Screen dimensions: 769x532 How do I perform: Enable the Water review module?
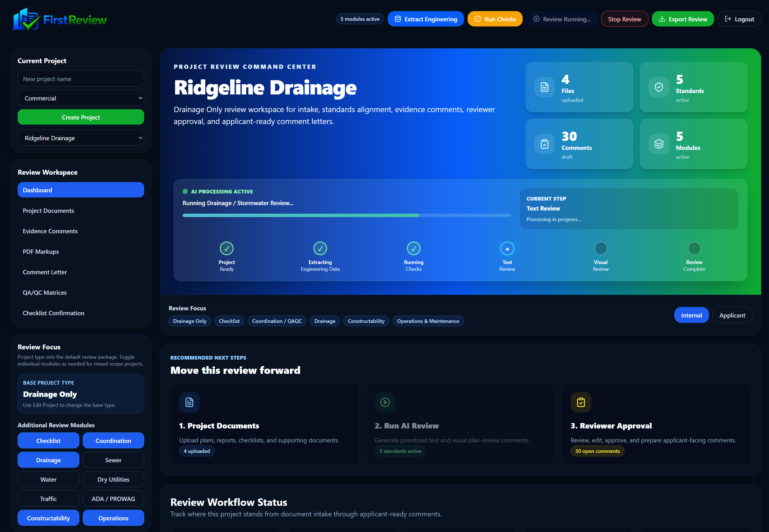[48, 479]
